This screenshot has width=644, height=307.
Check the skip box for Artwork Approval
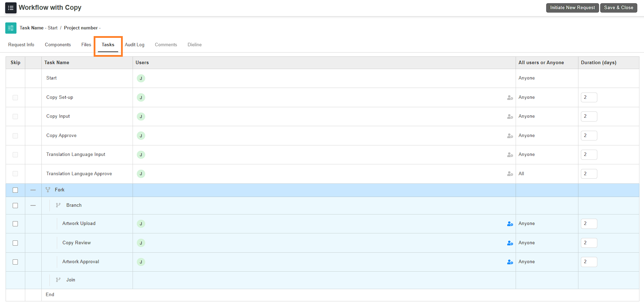[x=15, y=262]
